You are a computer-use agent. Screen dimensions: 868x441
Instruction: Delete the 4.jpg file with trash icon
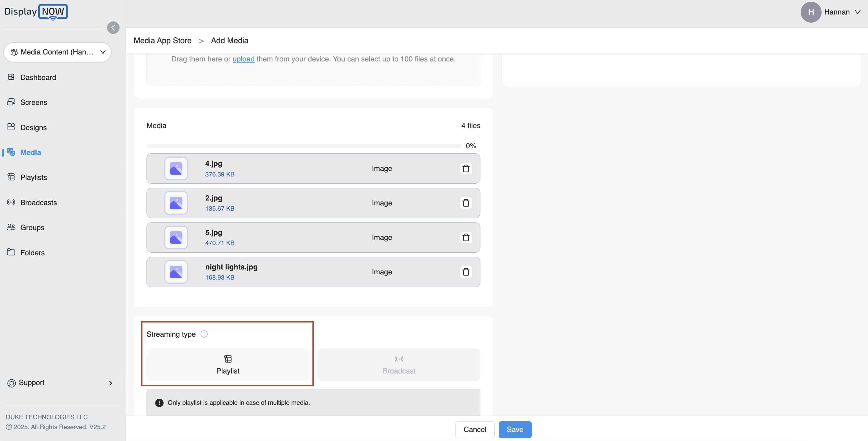pos(466,168)
